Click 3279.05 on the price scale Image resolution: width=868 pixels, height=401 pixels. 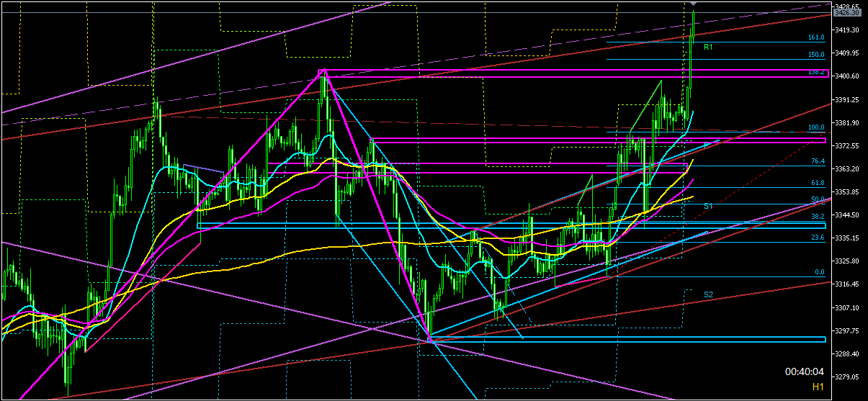tap(848, 377)
